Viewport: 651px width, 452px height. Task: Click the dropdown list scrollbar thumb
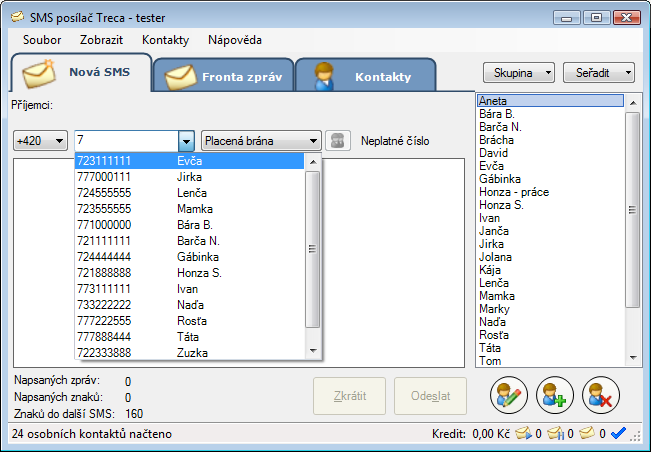tap(312, 249)
